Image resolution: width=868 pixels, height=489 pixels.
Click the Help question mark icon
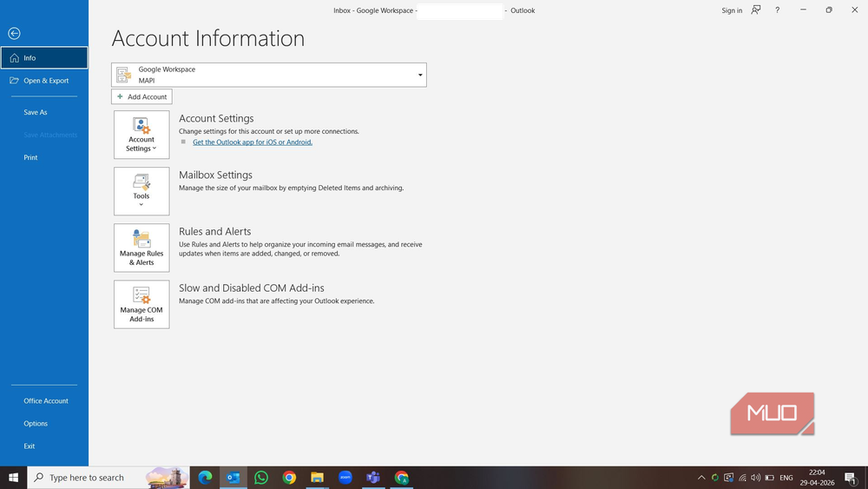coord(777,10)
